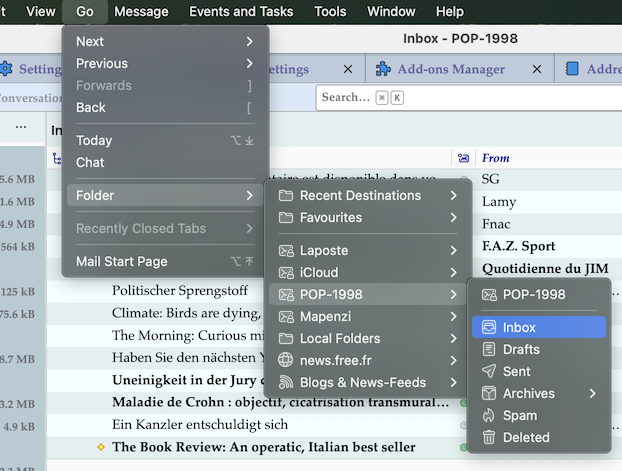Select Today in the Go menu
Screen dimensions: 622x471
(x=165, y=140)
